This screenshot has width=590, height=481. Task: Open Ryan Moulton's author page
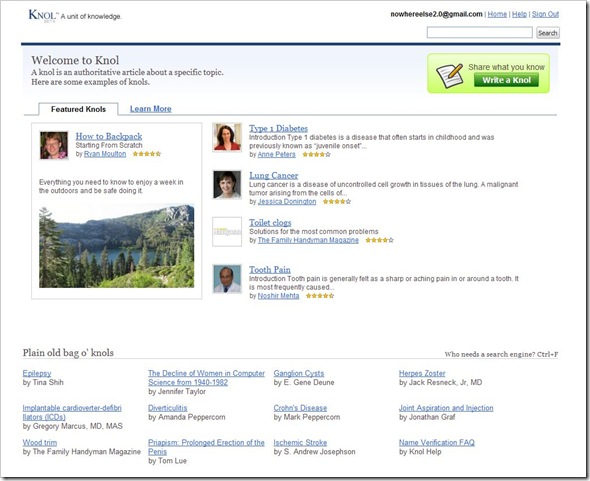pos(105,154)
